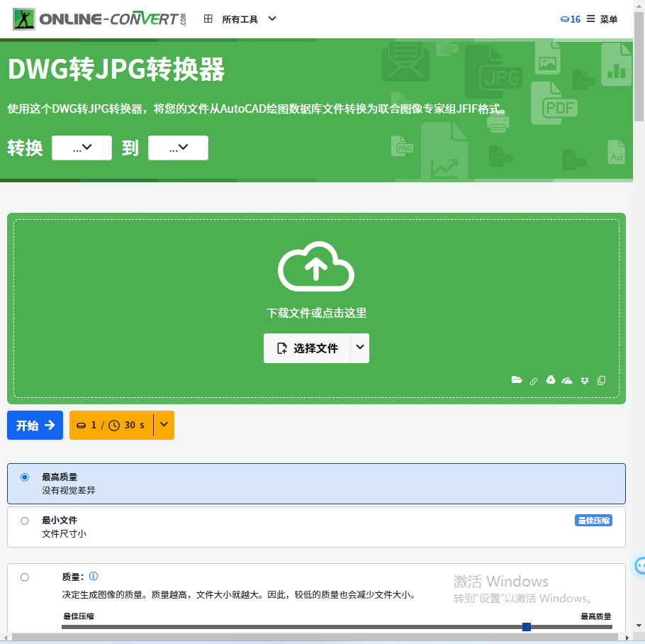Show info tooltip next to 质量
The width and height of the screenshot is (645, 644).
pos(94,576)
